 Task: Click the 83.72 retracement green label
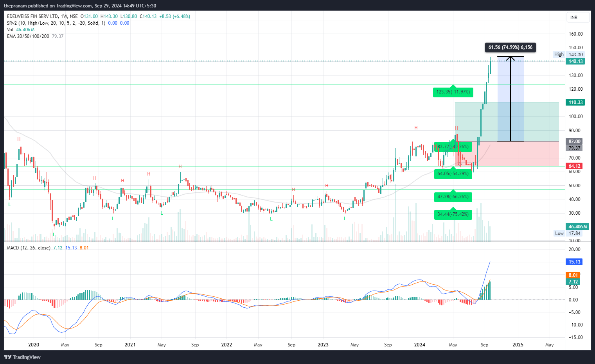point(453,147)
